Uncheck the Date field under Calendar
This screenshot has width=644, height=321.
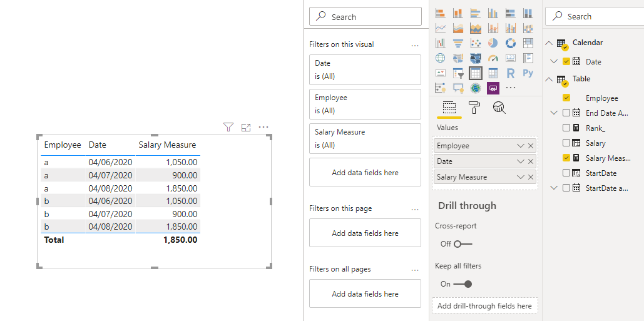coord(566,61)
